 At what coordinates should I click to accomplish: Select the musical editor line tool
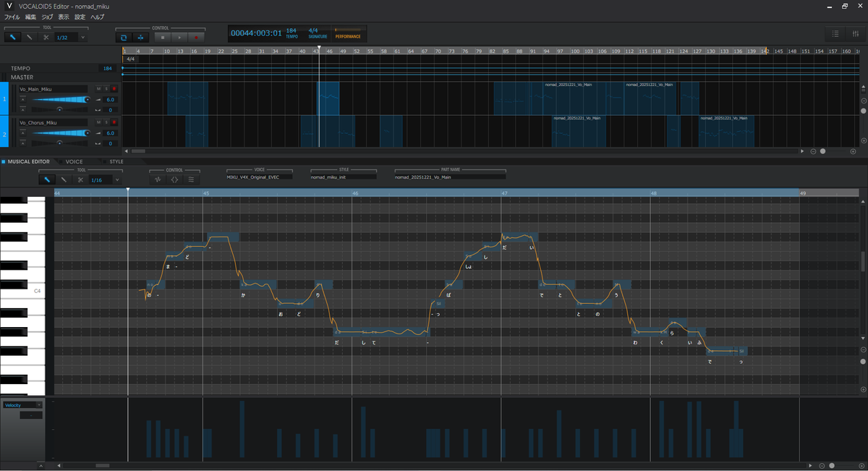64,179
